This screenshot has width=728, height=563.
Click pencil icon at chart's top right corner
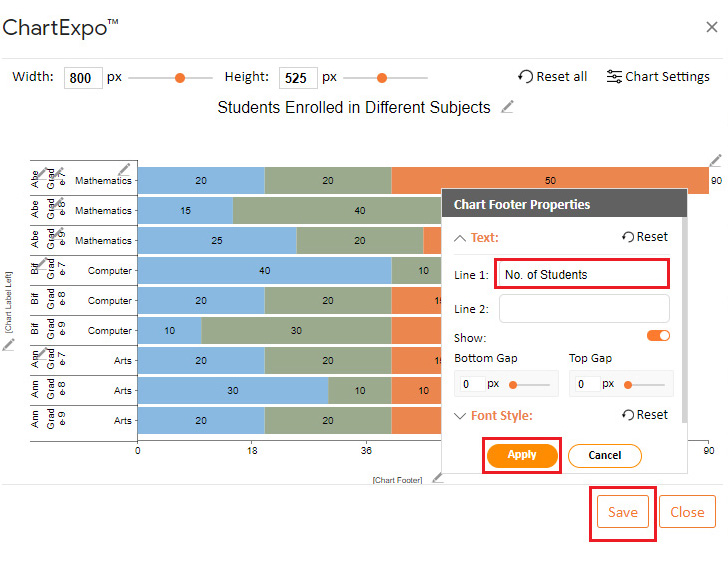click(715, 161)
